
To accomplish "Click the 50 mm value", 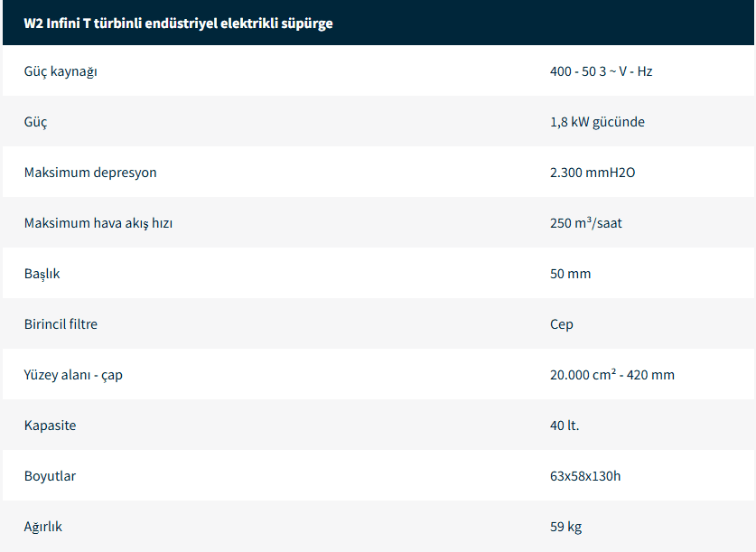I will coord(570,274).
